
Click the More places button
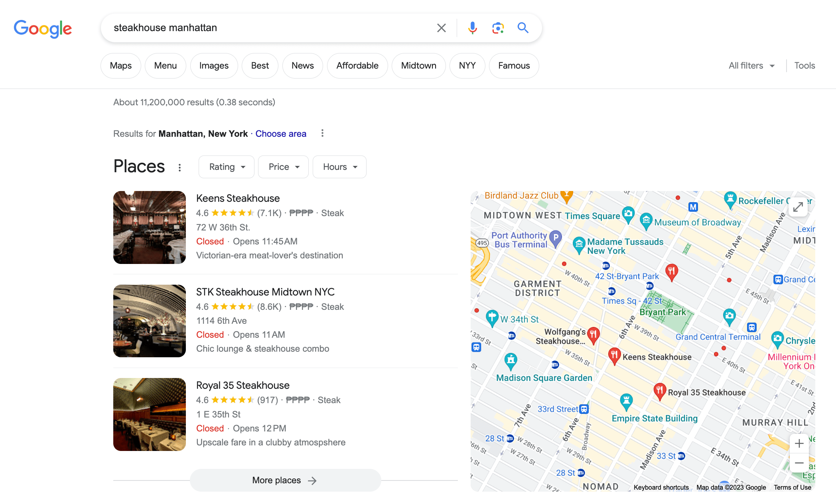click(x=285, y=480)
